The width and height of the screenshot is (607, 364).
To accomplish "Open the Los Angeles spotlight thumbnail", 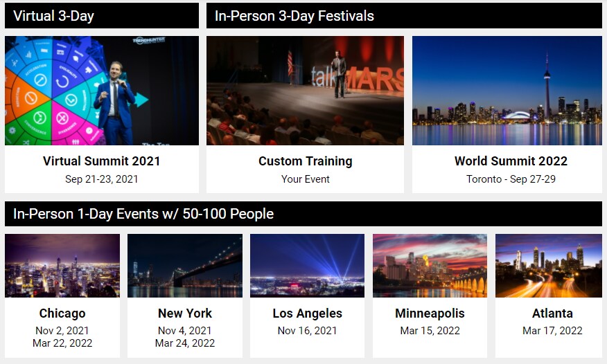I will tap(307, 266).
